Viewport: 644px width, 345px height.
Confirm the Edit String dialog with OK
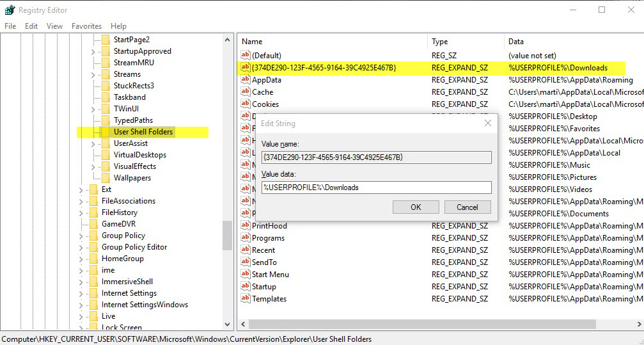click(x=416, y=207)
